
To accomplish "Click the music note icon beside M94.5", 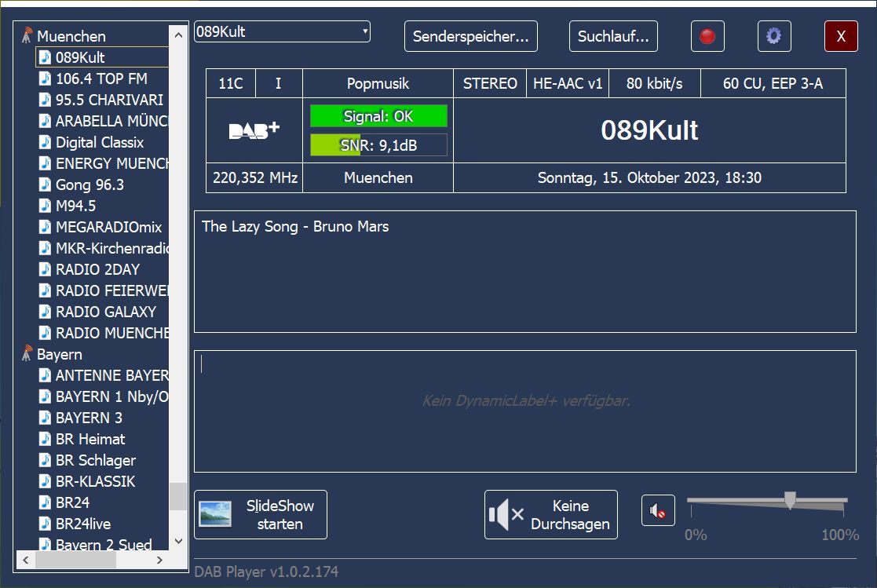I will (46, 206).
